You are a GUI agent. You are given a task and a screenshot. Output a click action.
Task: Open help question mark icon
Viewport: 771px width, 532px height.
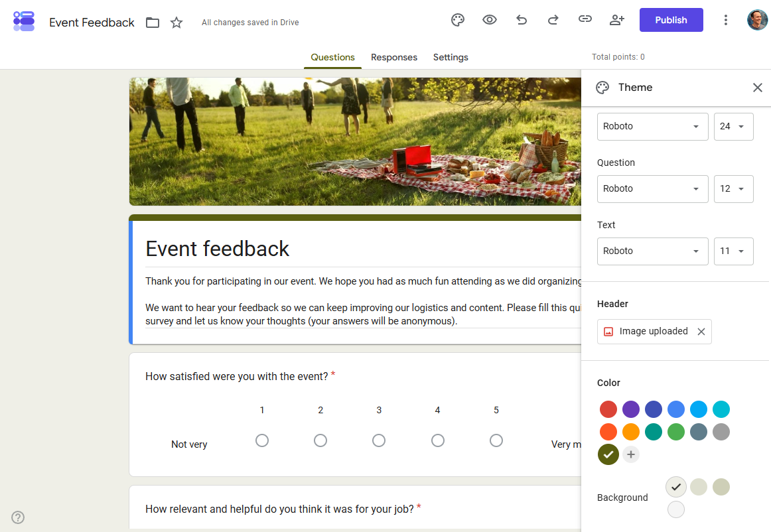coord(18,517)
